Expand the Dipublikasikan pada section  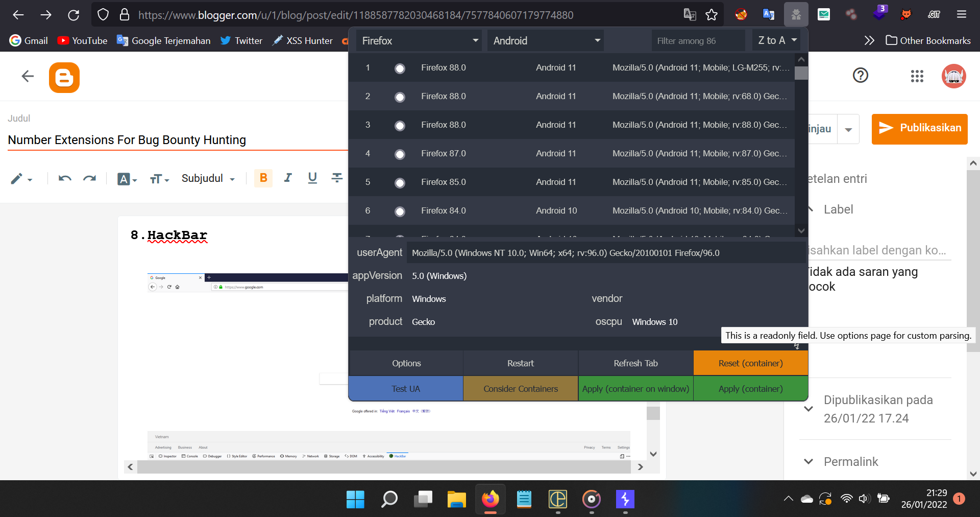(808, 409)
